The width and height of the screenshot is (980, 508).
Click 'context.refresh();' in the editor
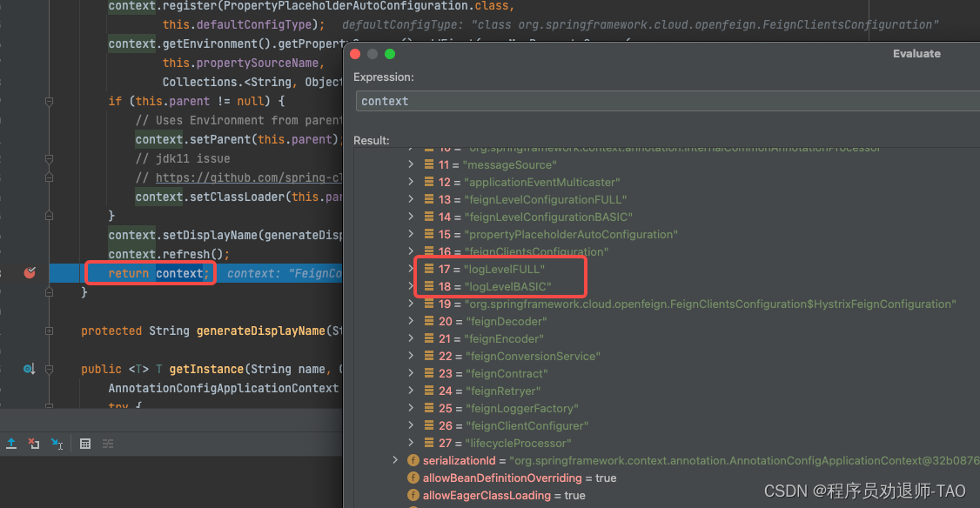169,254
